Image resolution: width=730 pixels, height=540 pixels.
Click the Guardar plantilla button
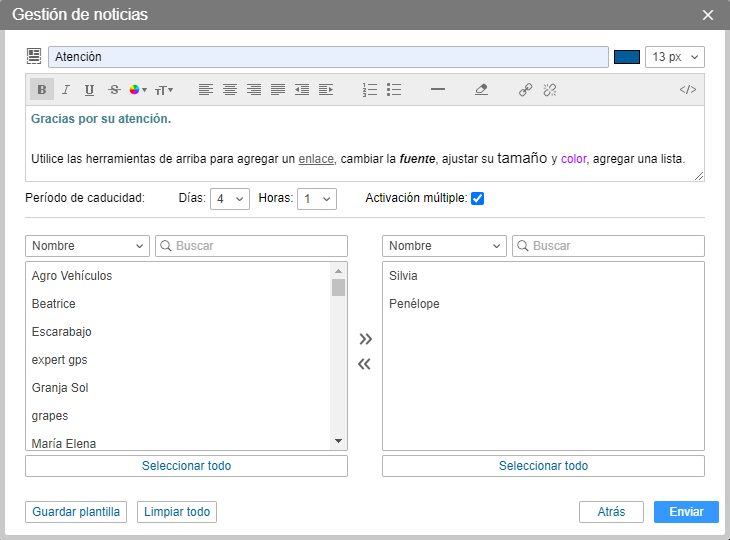(77, 512)
